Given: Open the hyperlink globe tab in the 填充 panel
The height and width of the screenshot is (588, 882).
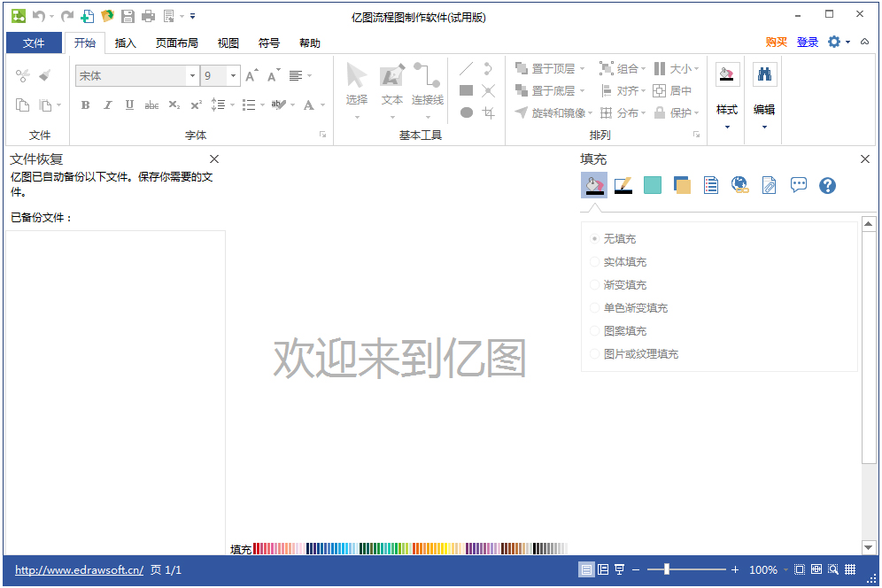Looking at the screenshot, I should (x=739, y=185).
